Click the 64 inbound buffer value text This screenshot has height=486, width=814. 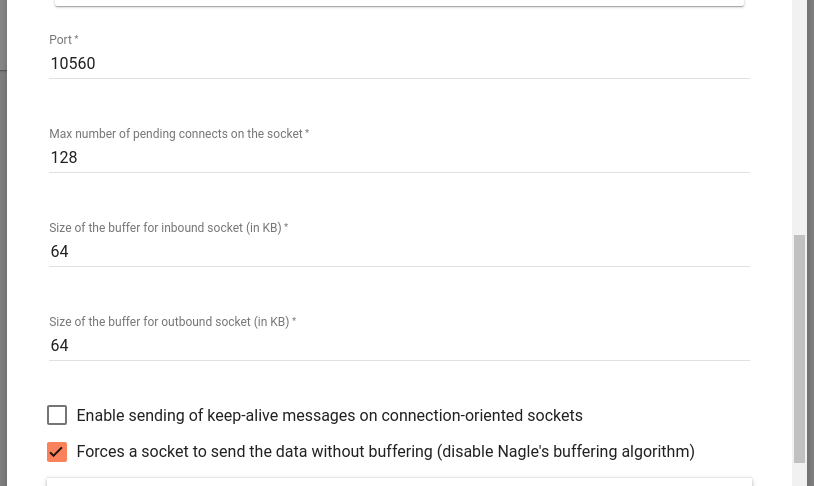click(59, 251)
